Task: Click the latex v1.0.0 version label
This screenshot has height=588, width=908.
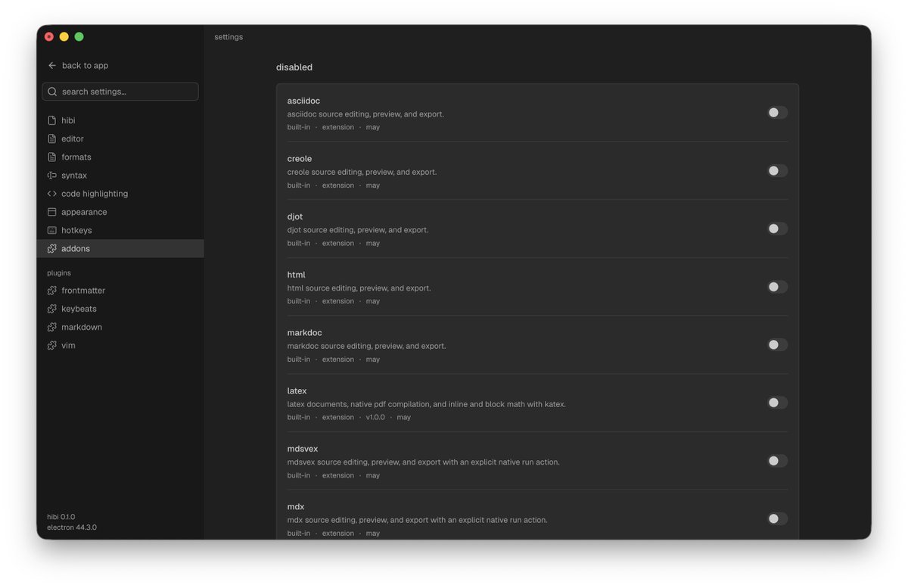Action: [375, 418]
